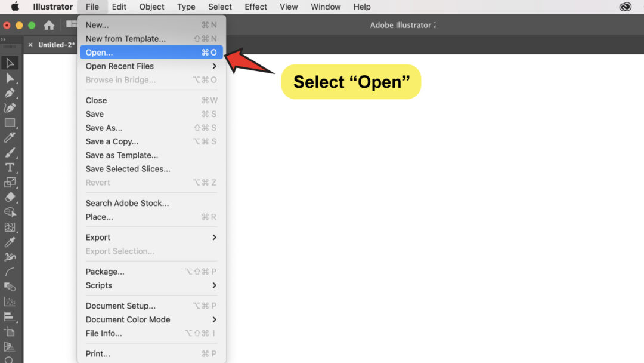Select the Rectangle tool
Viewport: 644px width, 363px height.
[10, 122]
